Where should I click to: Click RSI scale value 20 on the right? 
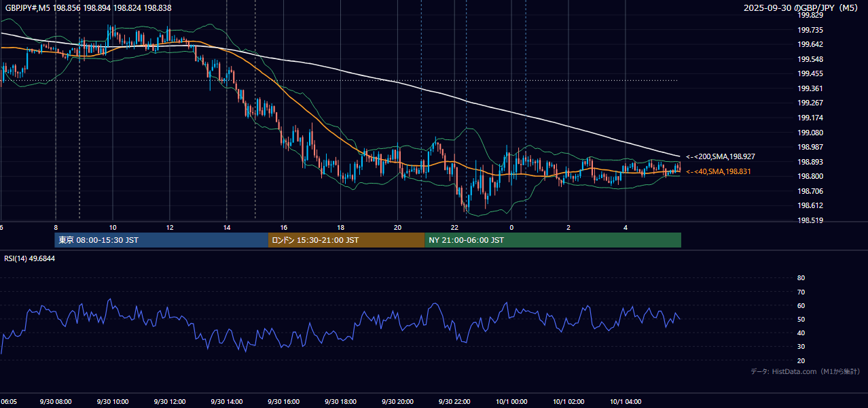coord(801,360)
